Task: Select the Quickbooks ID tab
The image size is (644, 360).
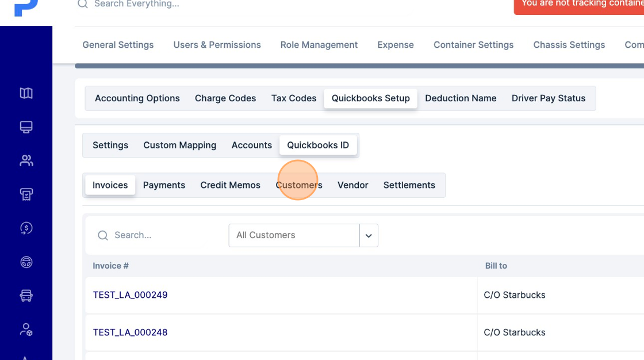Action: click(x=318, y=145)
